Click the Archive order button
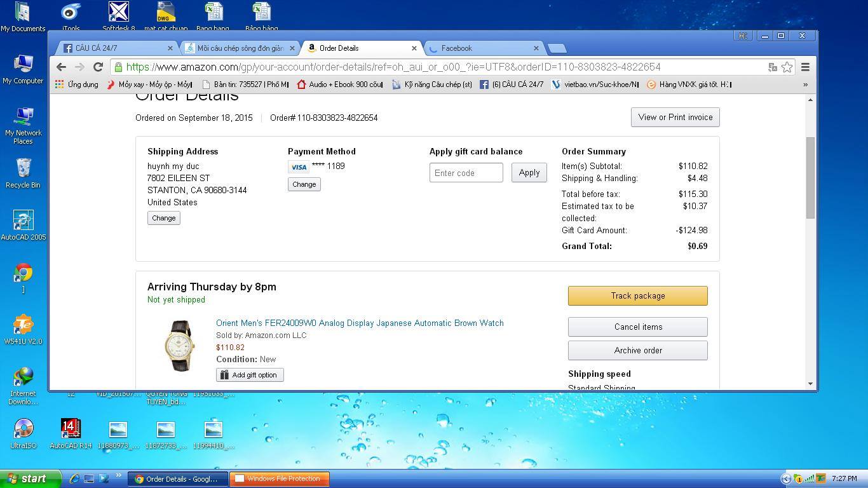This screenshot has height=488, width=868. pyautogui.click(x=637, y=350)
